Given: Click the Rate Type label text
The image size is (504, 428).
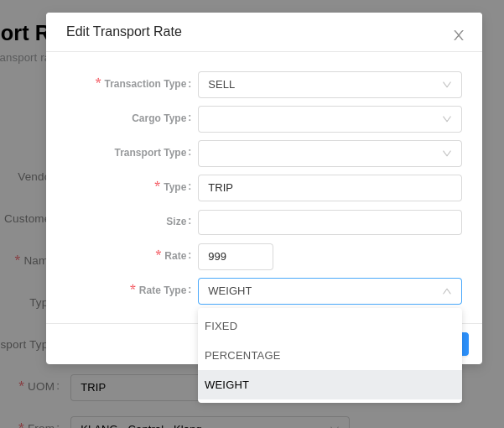Looking at the screenshot, I should click(x=163, y=290).
